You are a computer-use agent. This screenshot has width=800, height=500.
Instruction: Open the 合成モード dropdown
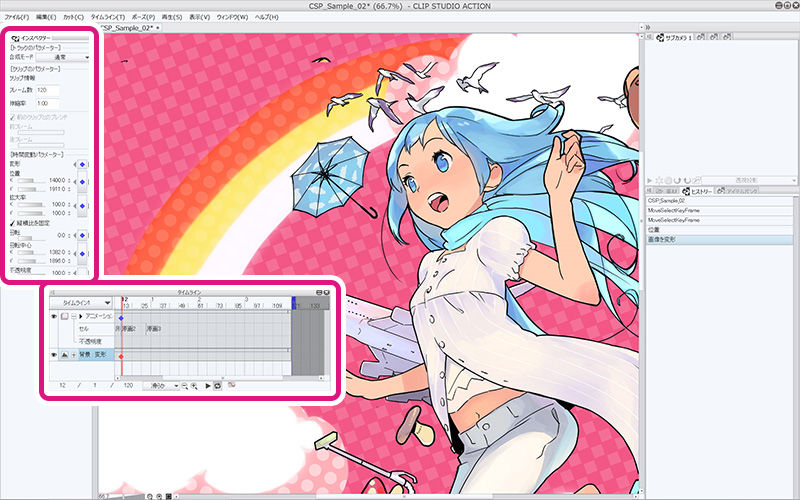point(63,57)
